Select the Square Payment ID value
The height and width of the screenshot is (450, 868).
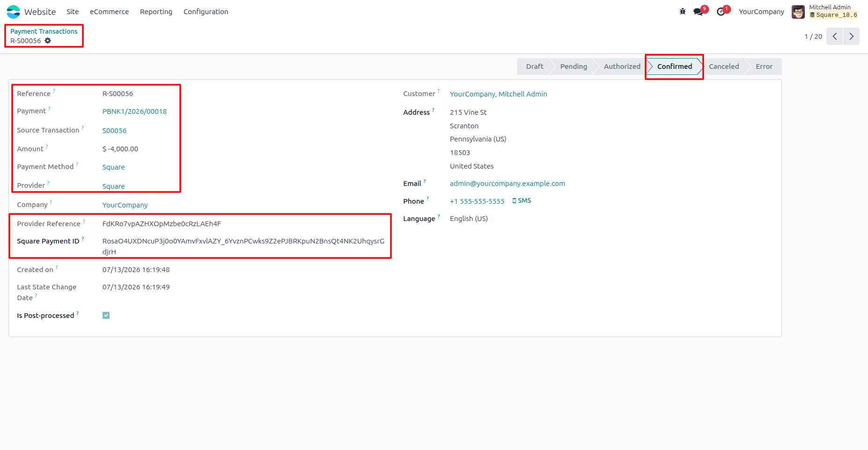(x=243, y=246)
